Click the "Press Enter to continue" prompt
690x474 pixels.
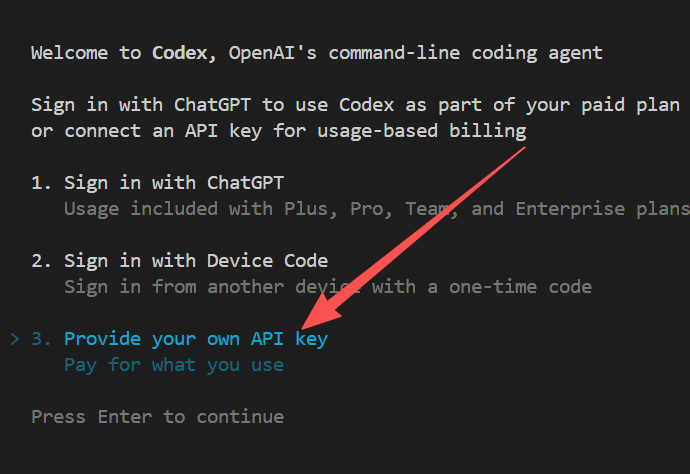point(157,416)
